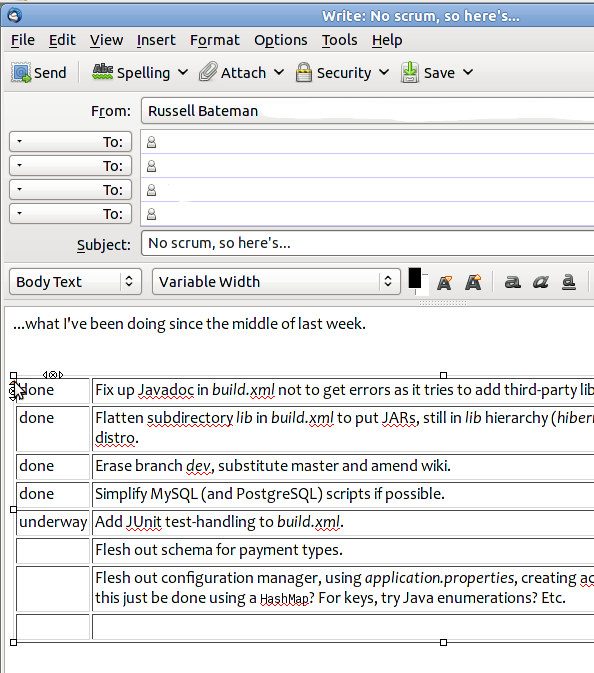
Task: Click the table column selector arrows icon
Action: pyautogui.click(x=53, y=375)
